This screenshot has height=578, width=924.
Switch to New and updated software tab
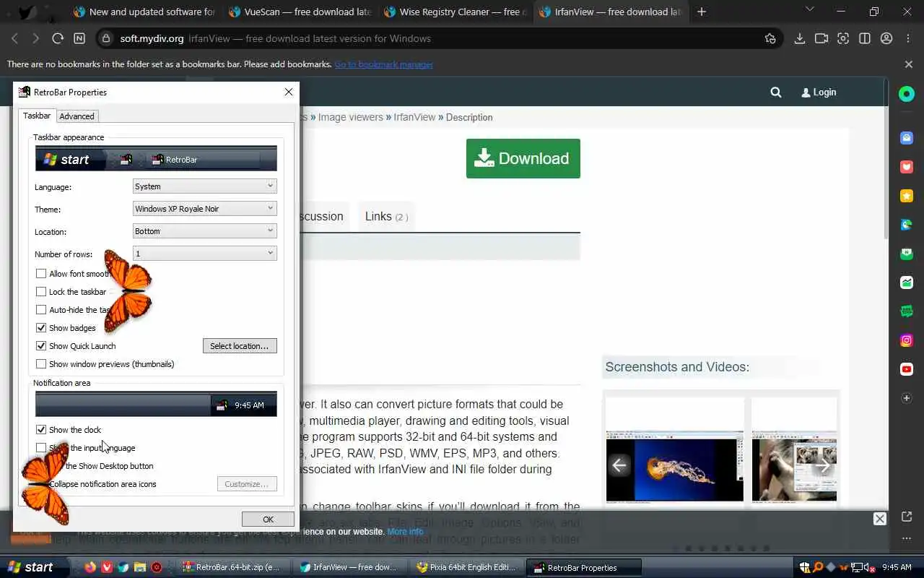tap(144, 12)
